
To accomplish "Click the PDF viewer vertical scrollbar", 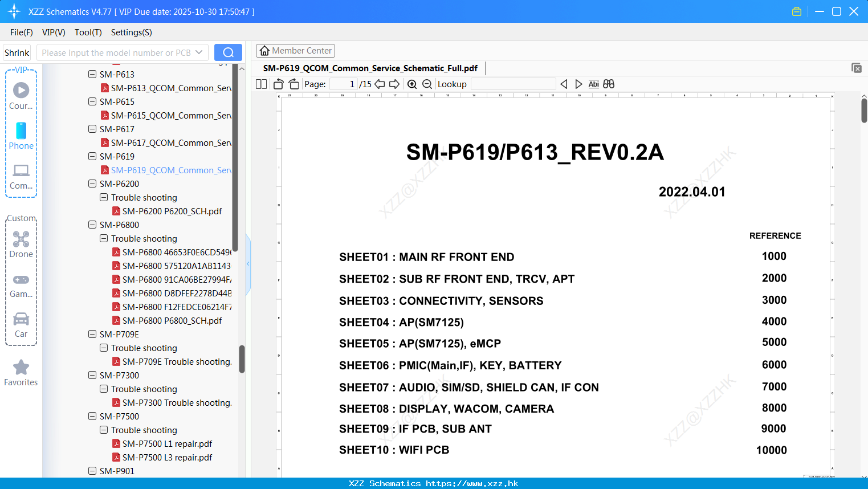I will point(864,111).
